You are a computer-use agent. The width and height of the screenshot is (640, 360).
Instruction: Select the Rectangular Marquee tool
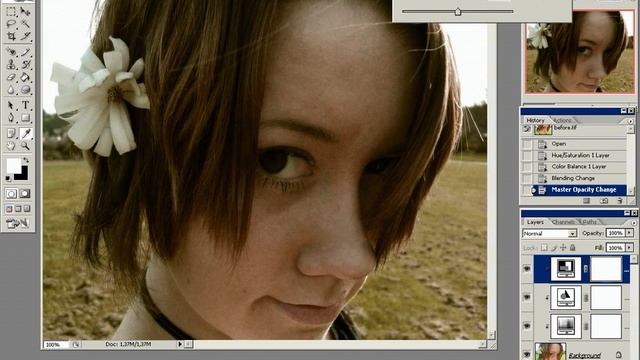tap(11, 11)
